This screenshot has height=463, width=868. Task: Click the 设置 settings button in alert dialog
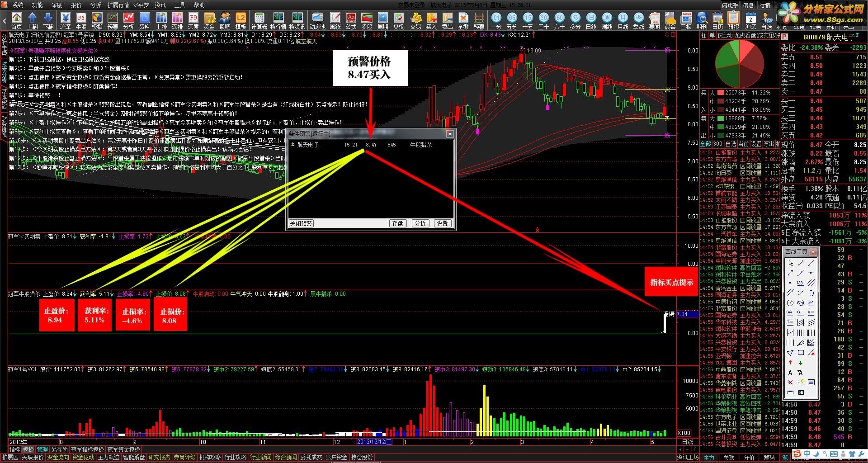pos(443,223)
